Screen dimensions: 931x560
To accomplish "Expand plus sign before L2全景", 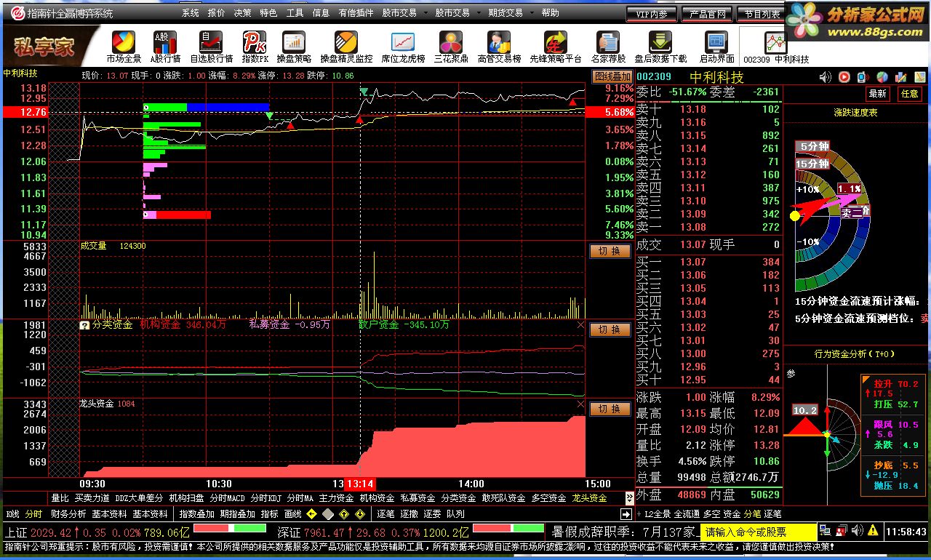I will (x=639, y=514).
